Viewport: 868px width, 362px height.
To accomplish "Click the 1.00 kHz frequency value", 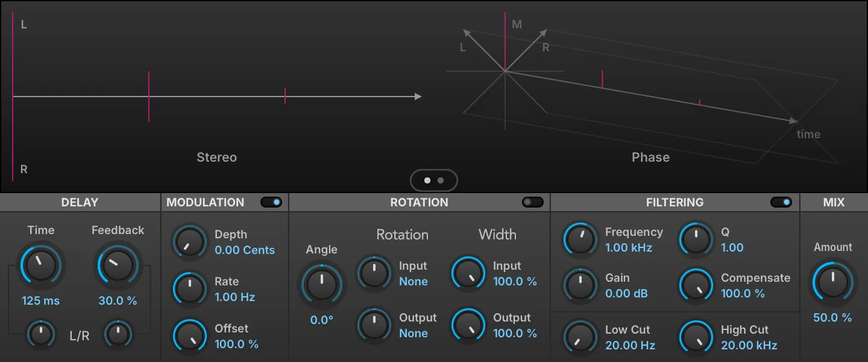I will tap(629, 247).
